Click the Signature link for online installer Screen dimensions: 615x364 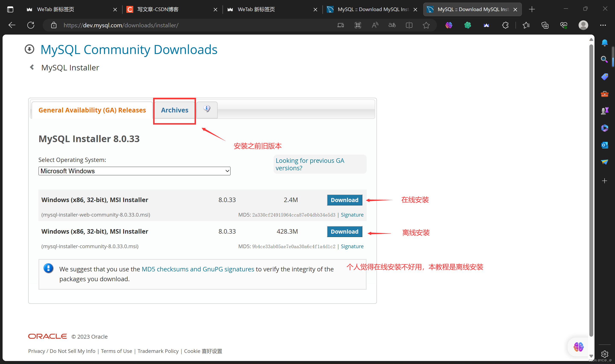click(x=352, y=214)
